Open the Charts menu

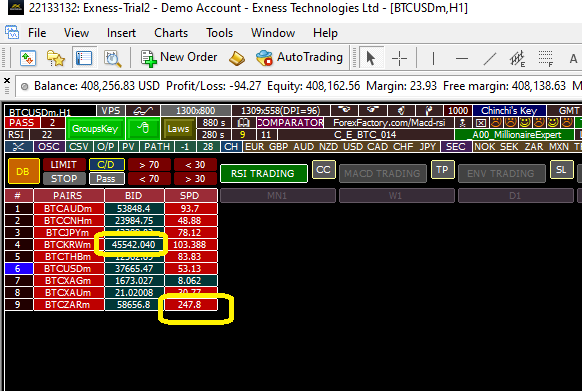pyautogui.click(x=171, y=33)
